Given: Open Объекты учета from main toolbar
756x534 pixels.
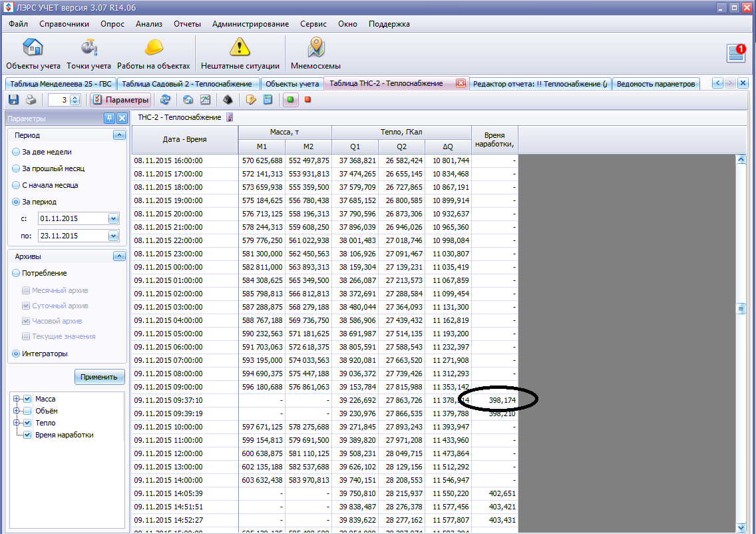Looking at the screenshot, I should tap(33, 53).
